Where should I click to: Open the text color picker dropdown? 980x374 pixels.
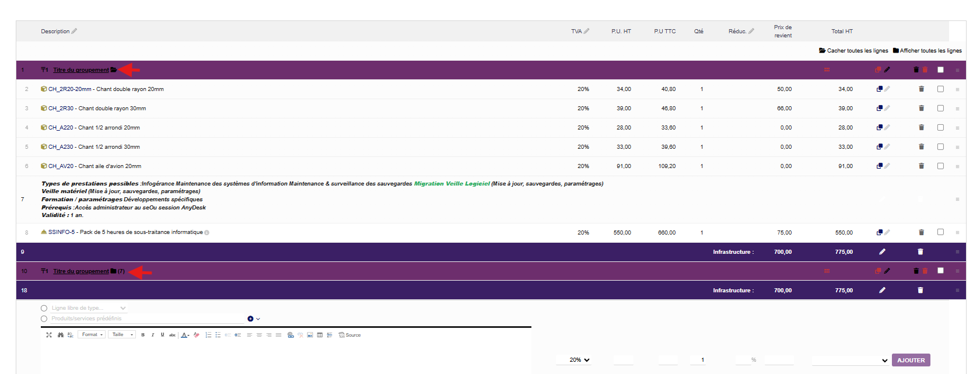(185, 335)
